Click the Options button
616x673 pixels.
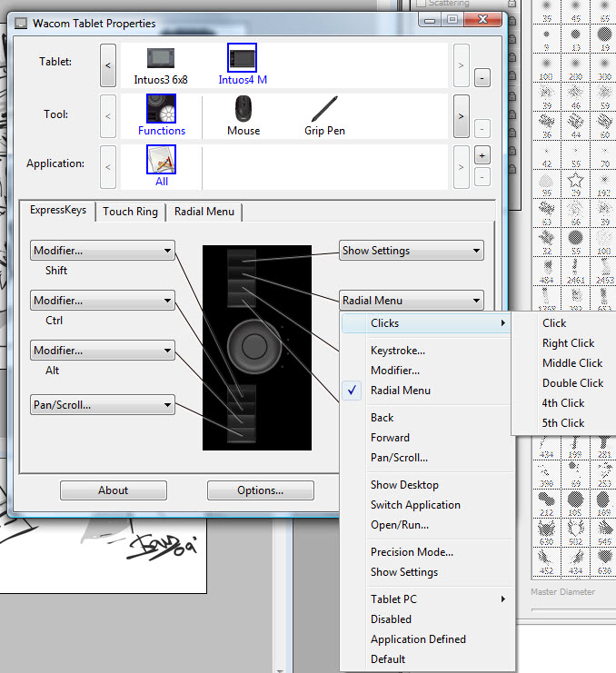pos(261,490)
